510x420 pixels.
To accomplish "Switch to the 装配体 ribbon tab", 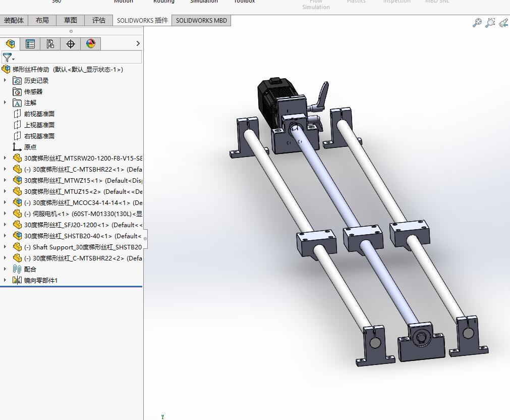I will [x=14, y=21].
